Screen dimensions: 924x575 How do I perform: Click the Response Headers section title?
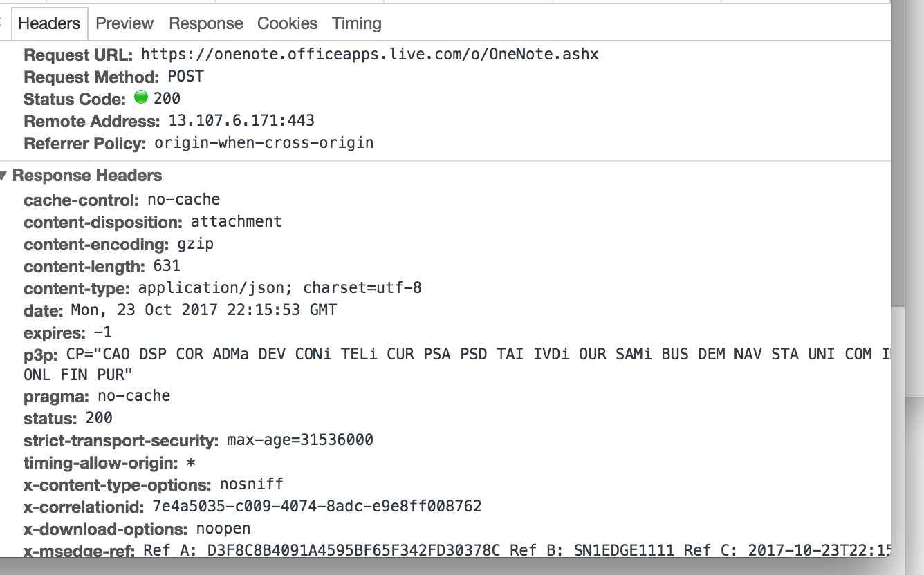pyautogui.click(x=87, y=176)
